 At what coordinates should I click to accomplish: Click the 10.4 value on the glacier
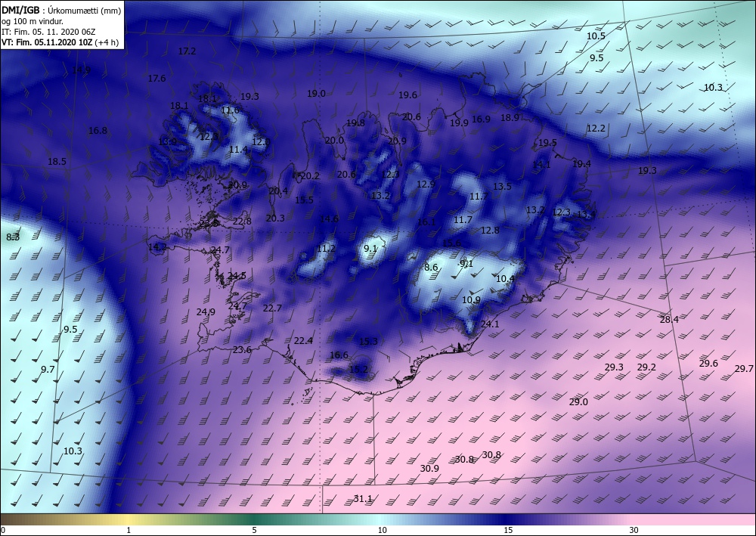(505, 279)
